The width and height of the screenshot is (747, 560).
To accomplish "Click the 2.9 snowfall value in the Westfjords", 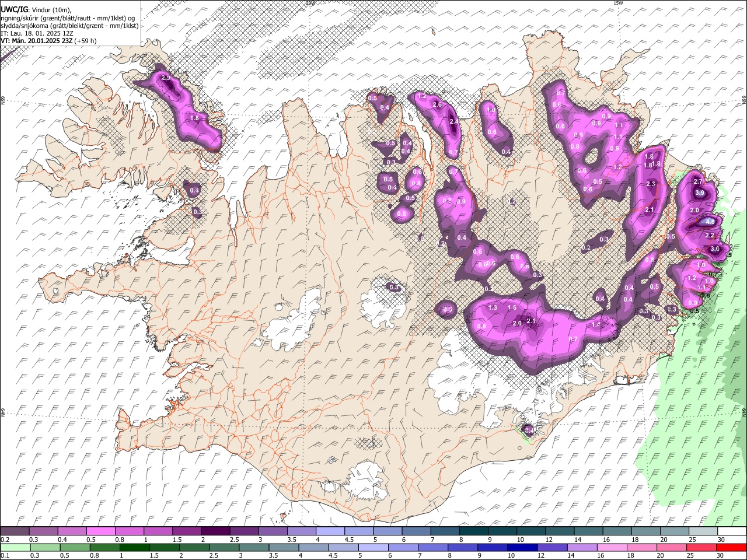I will point(166,78).
